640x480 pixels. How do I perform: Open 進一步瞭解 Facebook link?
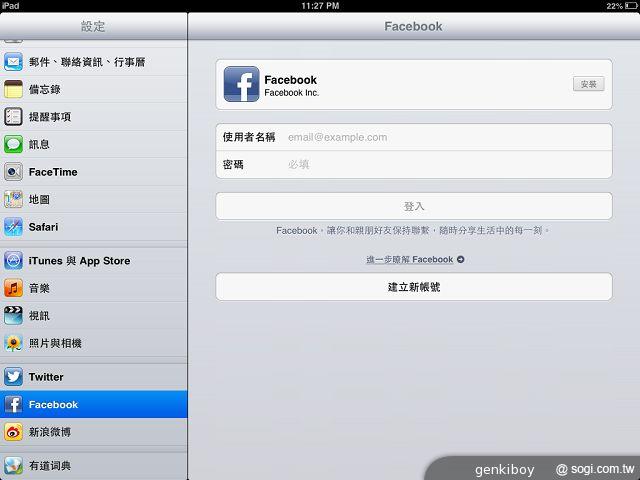tap(410, 259)
